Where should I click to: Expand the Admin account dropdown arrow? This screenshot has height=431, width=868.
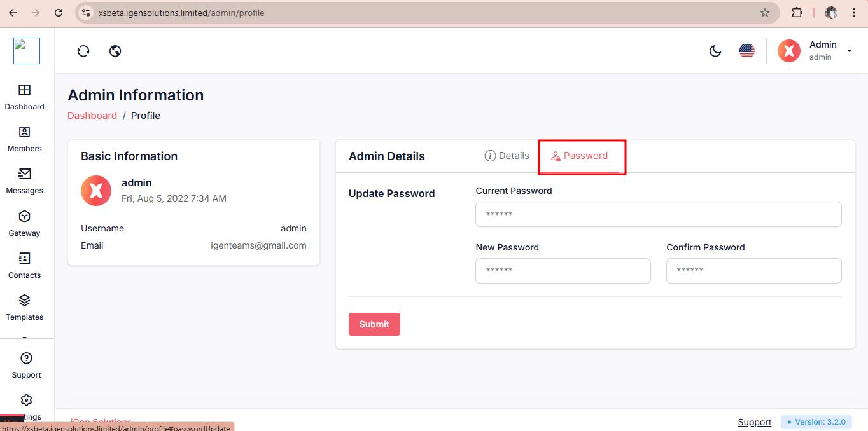click(x=849, y=51)
